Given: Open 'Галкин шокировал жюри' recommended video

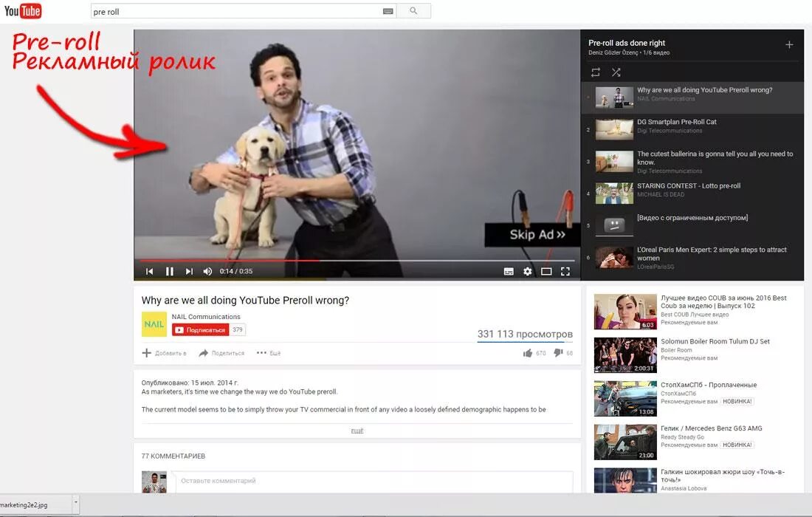Looking at the screenshot, I should click(723, 476).
